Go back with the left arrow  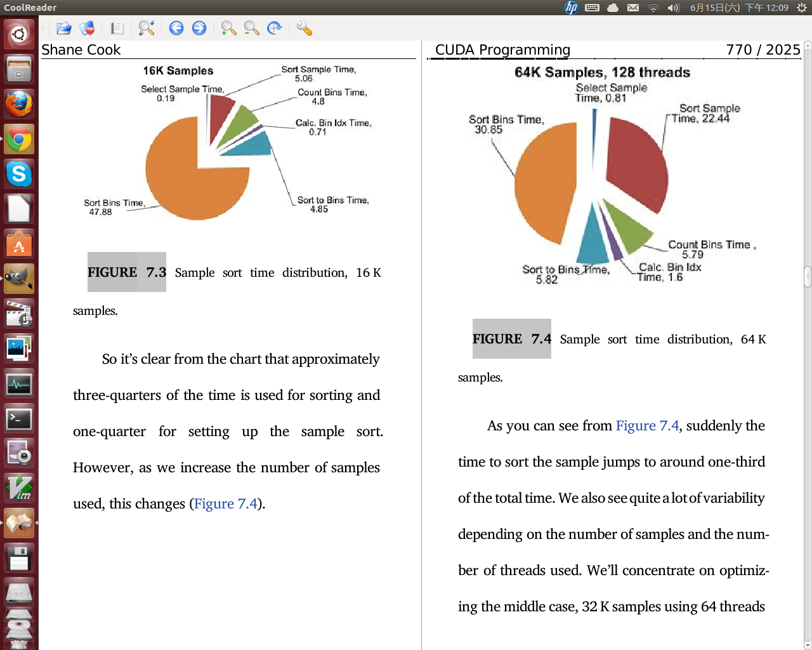pos(176,28)
